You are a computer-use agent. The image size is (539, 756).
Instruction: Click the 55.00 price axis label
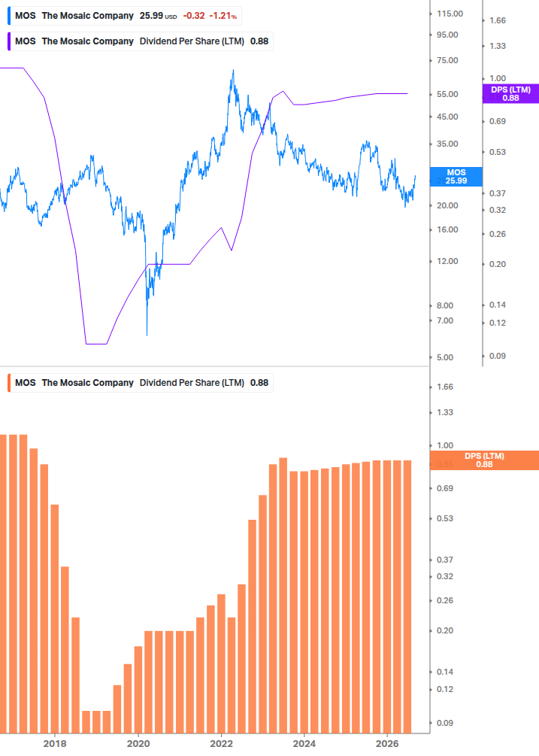click(447, 94)
